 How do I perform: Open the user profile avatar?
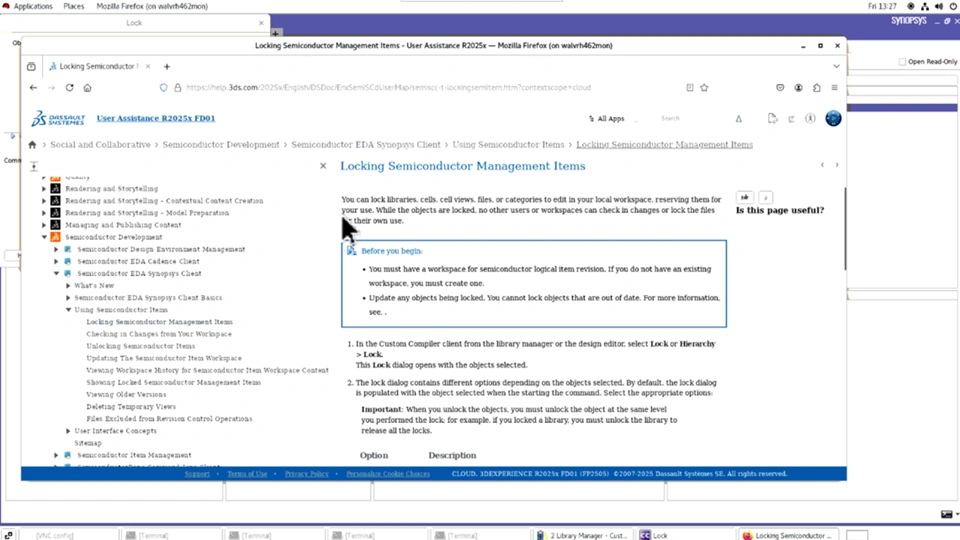pos(833,118)
